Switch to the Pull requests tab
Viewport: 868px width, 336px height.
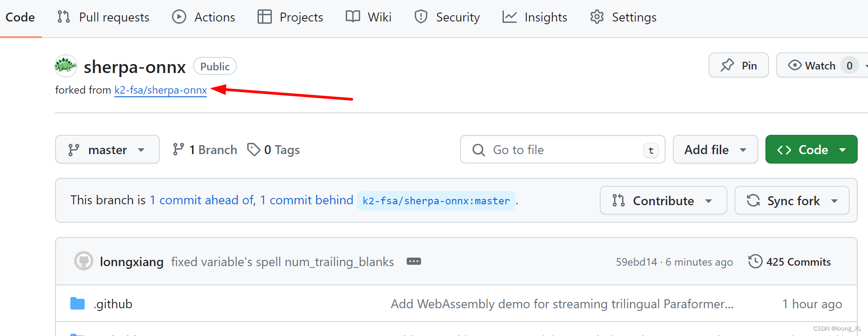pos(103,17)
